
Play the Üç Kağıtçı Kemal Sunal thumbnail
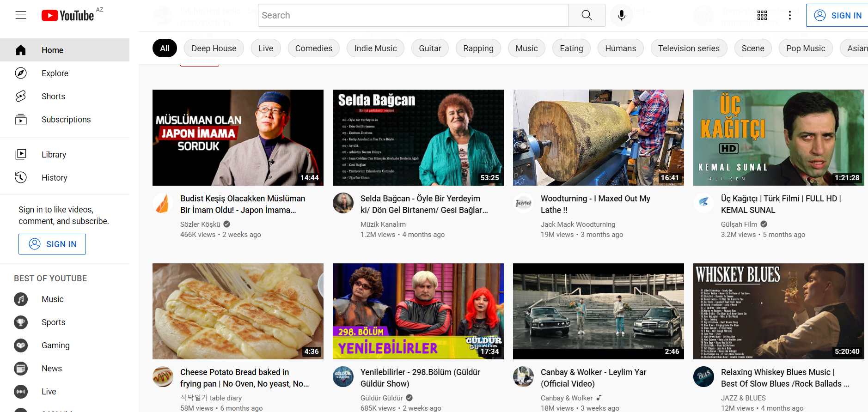[x=779, y=138]
